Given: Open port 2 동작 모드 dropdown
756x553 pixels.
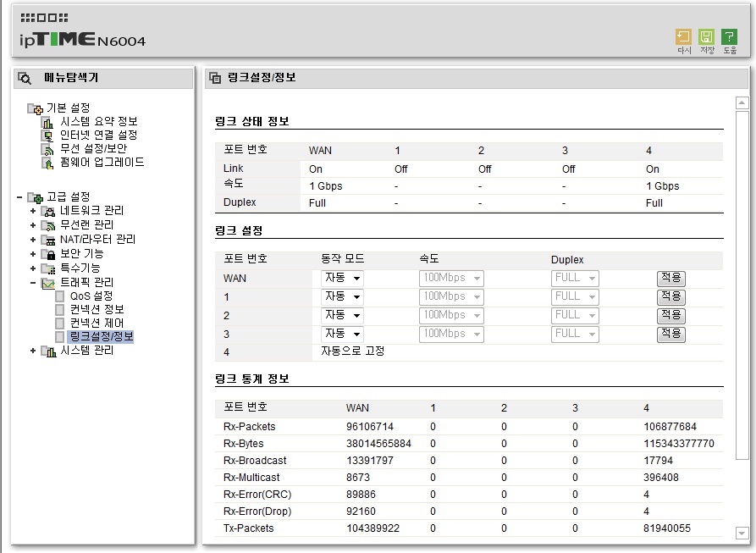Looking at the screenshot, I should (x=342, y=315).
